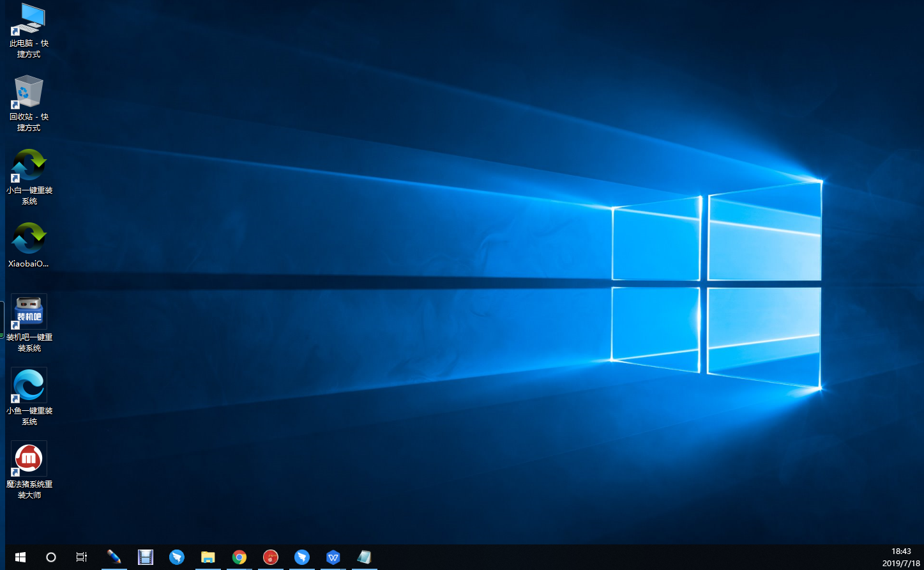924x570 pixels.
Task: Click the Cortana circle in taskbar
Action: 51,557
